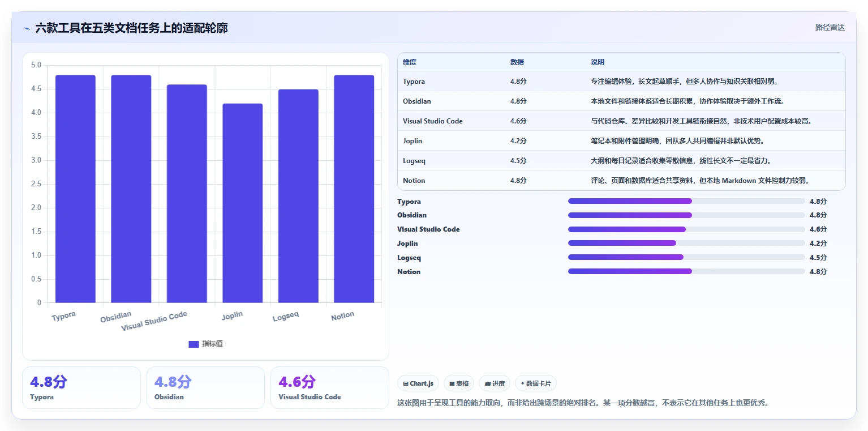Click the Typora 4.8分 stat card
868x431 pixels.
point(81,387)
